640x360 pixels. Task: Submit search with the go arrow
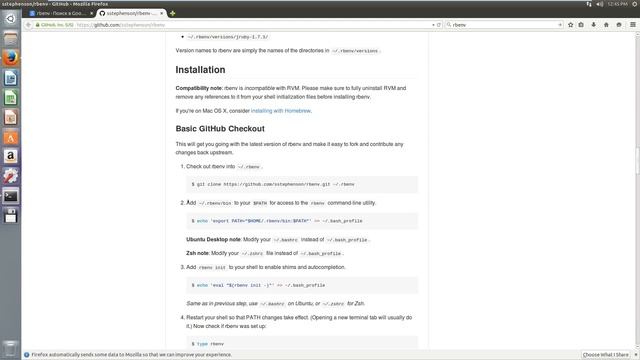[560, 25]
